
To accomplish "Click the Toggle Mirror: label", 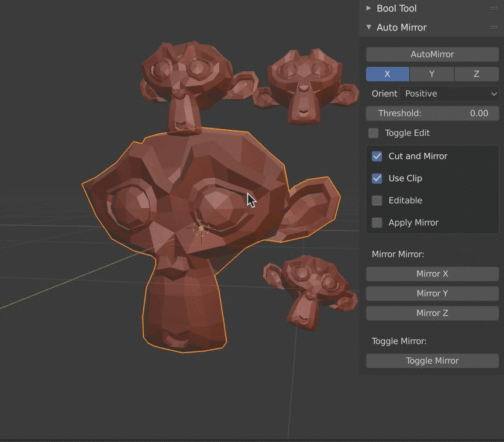I will [x=399, y=341].
